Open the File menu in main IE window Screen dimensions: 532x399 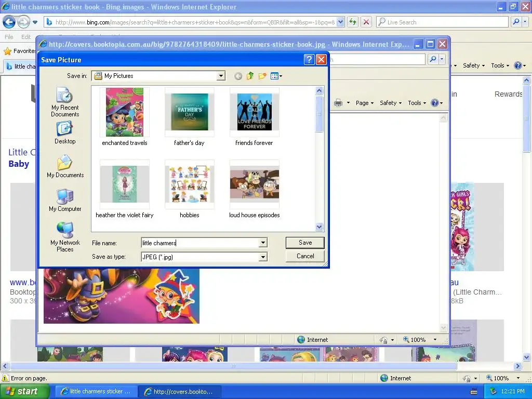tap(9, 37)
